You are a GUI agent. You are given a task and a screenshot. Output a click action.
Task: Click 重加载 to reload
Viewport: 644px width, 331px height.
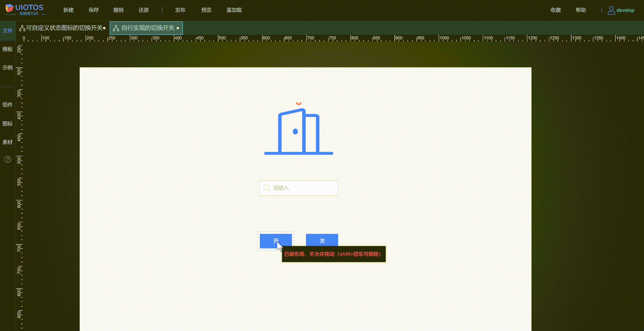pos(234,10)
